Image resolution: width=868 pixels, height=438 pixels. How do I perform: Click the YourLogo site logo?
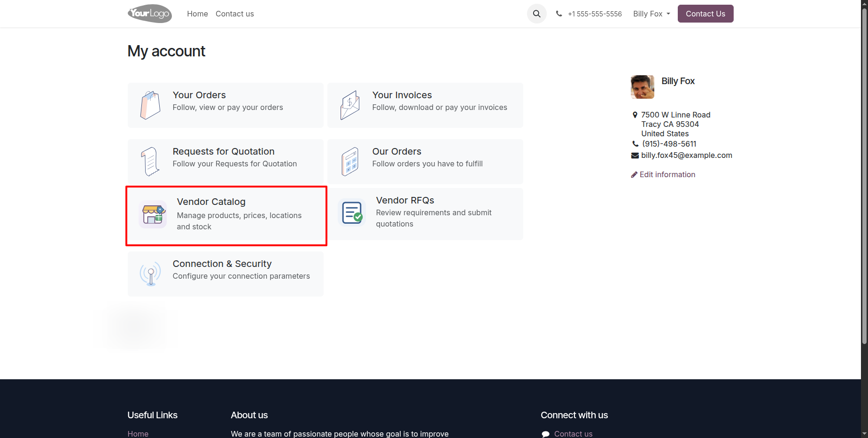pos(150,14)
